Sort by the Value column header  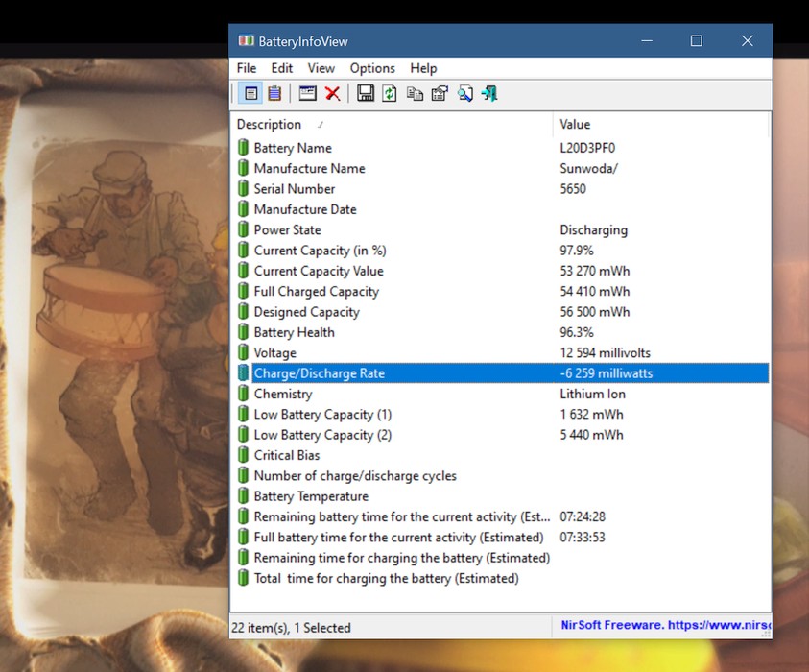[661, 125]
